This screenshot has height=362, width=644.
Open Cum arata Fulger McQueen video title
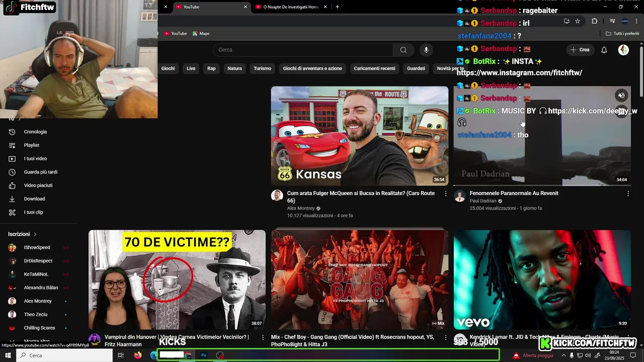(361, 197)
